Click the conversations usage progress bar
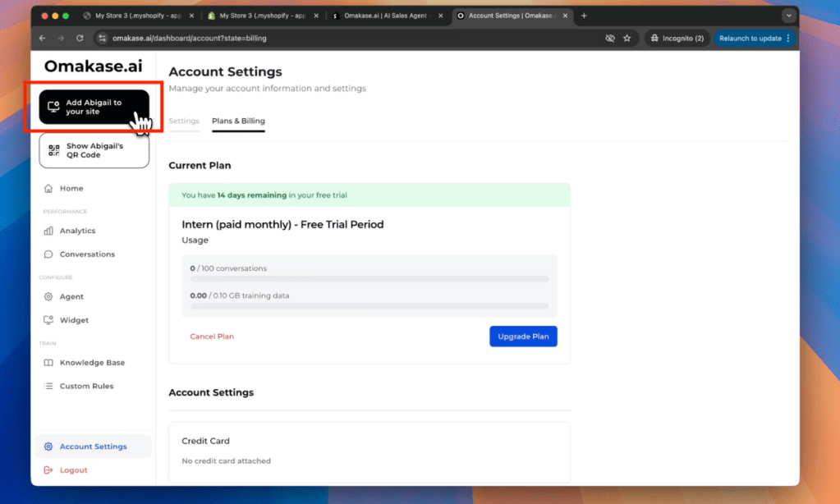Viewport: 840px width, 504px height. coord(369,279)
